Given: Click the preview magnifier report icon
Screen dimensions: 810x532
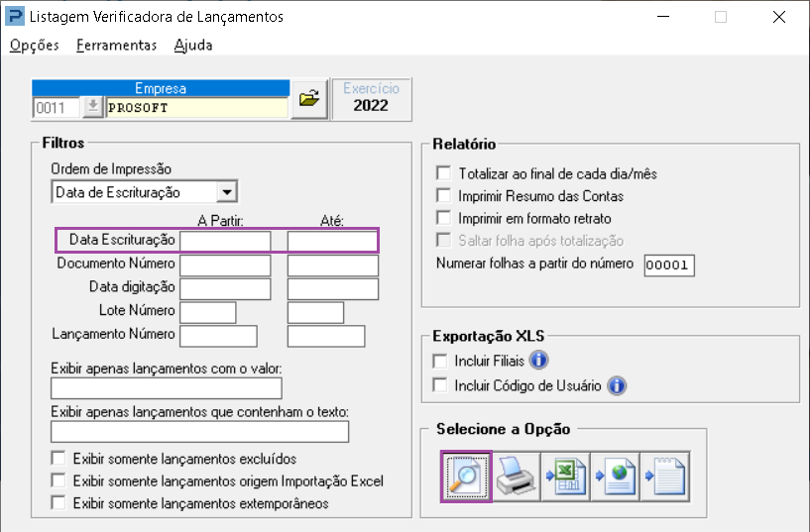Looking at the screenshot, I should click(x=466, y=477).
